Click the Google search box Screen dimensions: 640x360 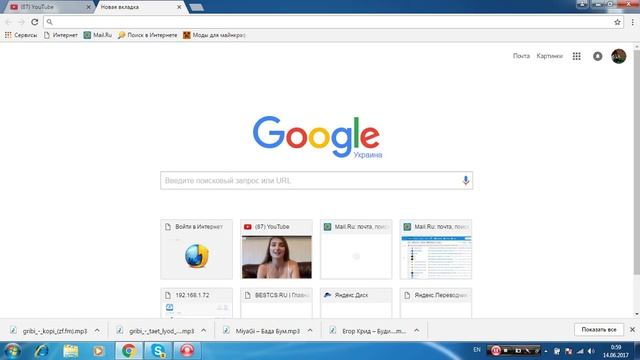[x=316, y=180]
